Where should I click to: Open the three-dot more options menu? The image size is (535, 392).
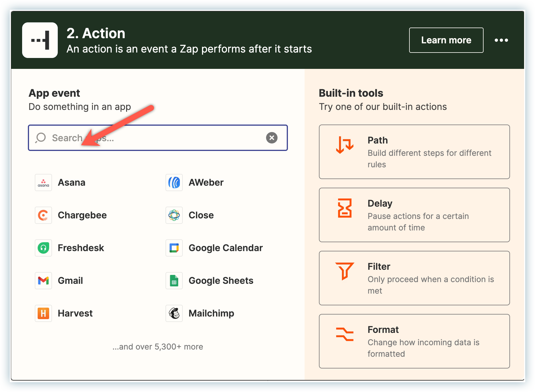click(x=501, y=40)
